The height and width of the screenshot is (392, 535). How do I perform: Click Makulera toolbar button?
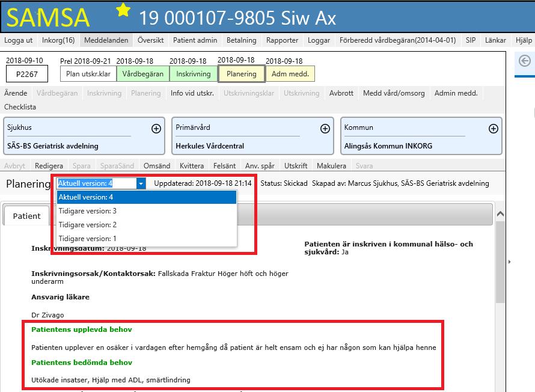pyautogui.click(x=331, y=166)
